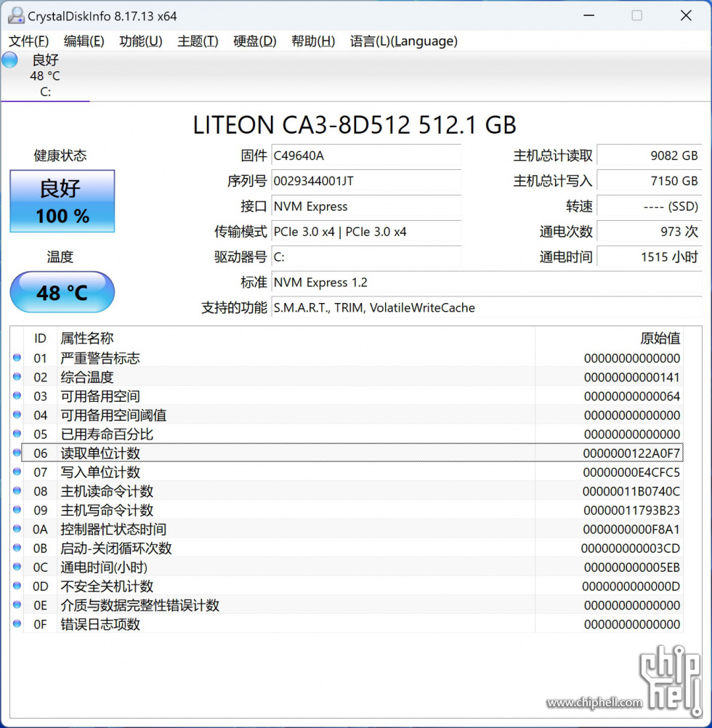
Task: Select the 写入单位计数 attribute name
Action: (100, 472)
